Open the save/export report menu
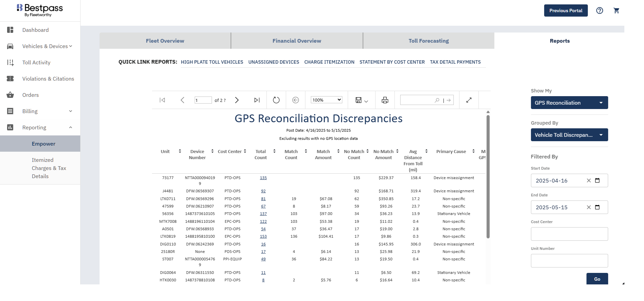 point(361,100)
